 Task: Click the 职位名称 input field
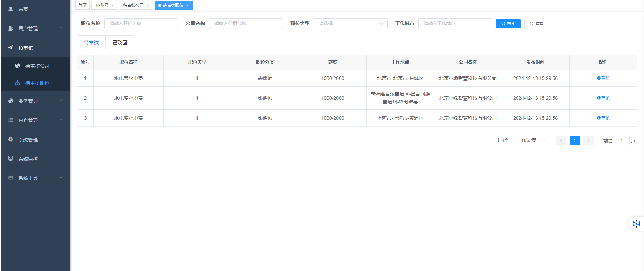[141, 23]
